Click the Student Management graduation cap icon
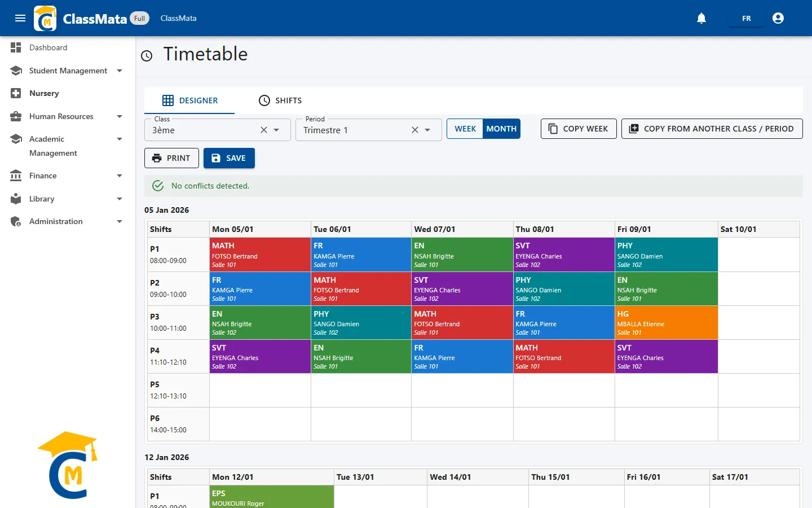Viewport: 812px width, 508px height. pos(16,71)
